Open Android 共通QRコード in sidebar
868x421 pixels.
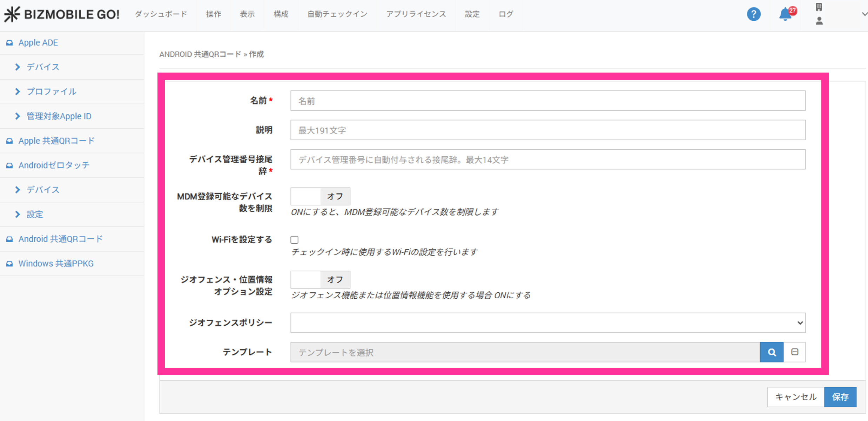[x=60, y=239]
